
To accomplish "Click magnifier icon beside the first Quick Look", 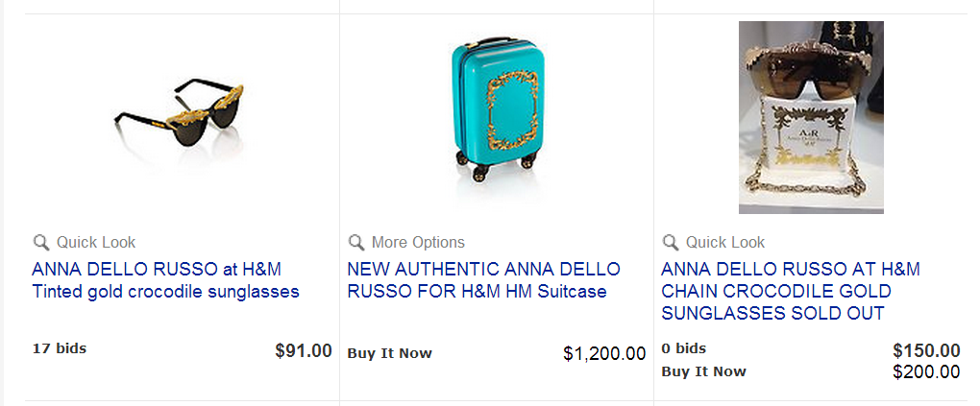I will click(41, 242).
